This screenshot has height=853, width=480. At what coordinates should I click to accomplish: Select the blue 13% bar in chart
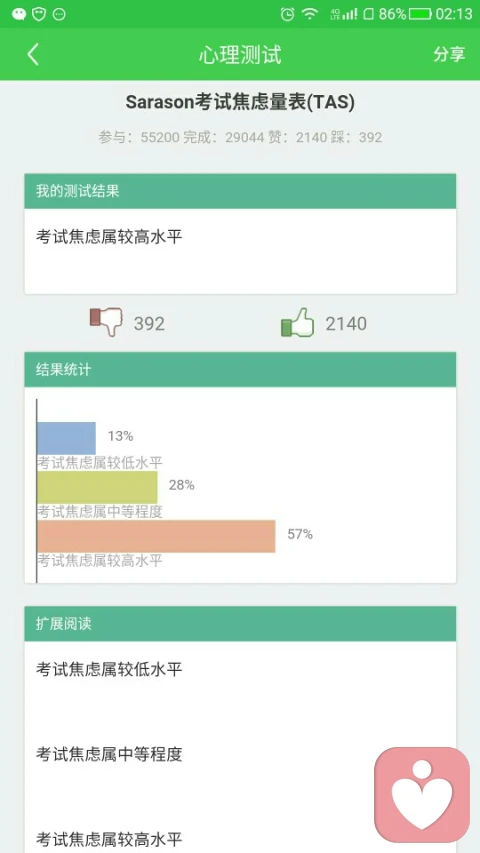66,438
